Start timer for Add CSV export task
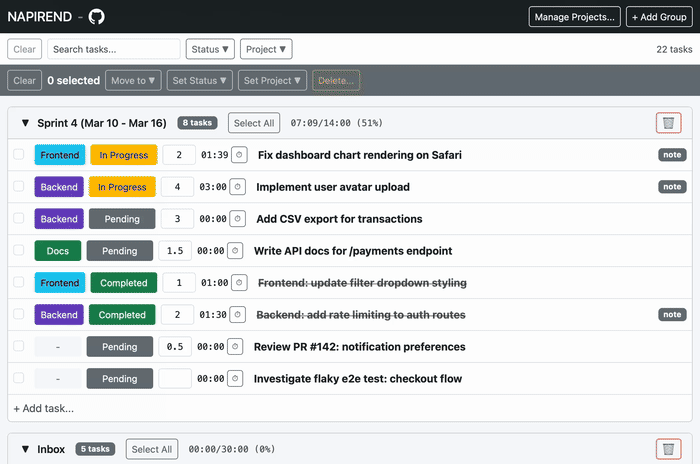700x464 pixels. point(237,219)
